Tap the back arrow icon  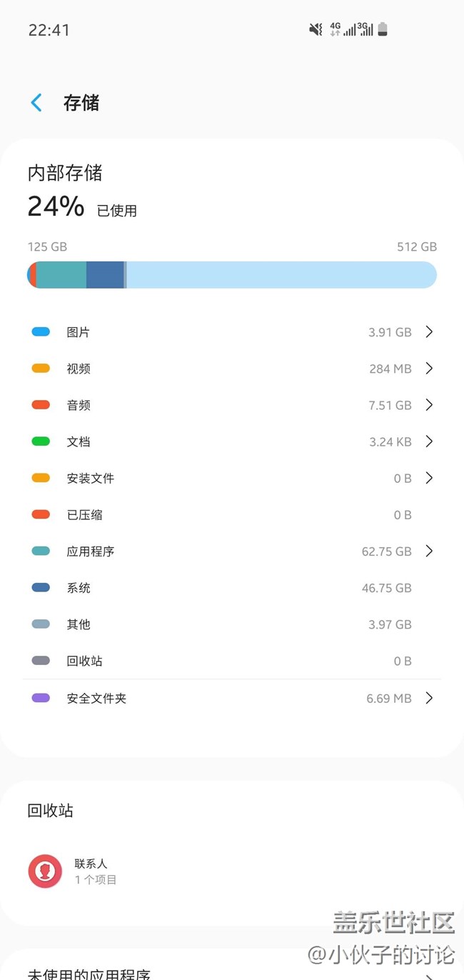point(36,103)
